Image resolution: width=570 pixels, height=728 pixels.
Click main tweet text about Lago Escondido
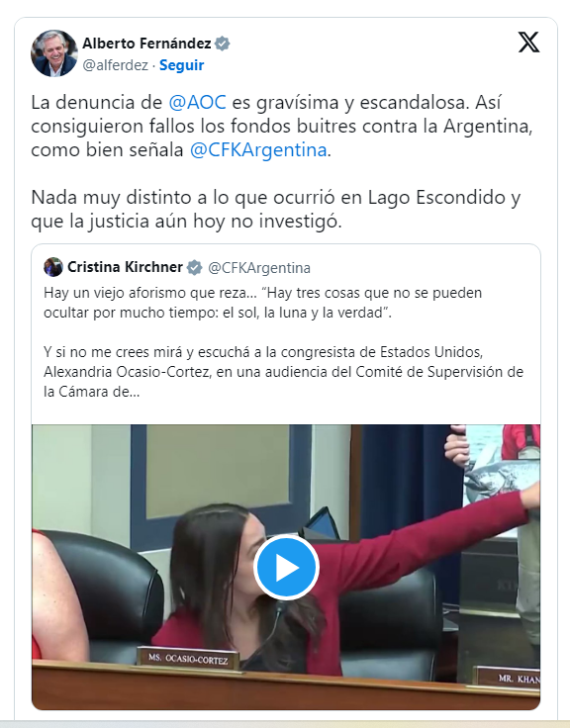[x=276, y=209]
